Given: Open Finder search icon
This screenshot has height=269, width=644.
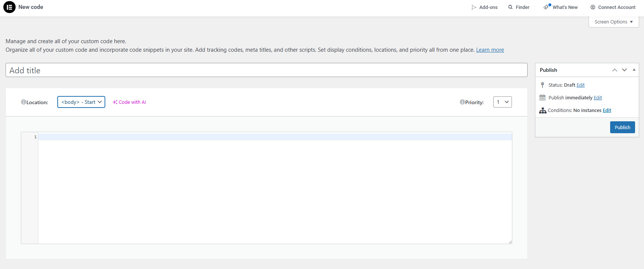Looking at the screenshot, I should 510,7.
